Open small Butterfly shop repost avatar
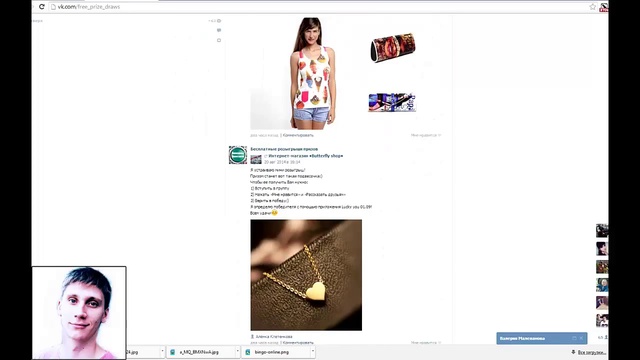 pos(256,159)
